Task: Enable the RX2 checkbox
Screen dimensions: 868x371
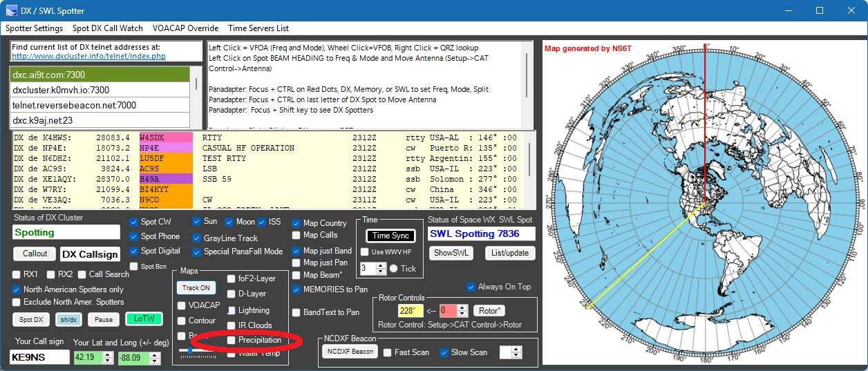Action: (51, 274)
